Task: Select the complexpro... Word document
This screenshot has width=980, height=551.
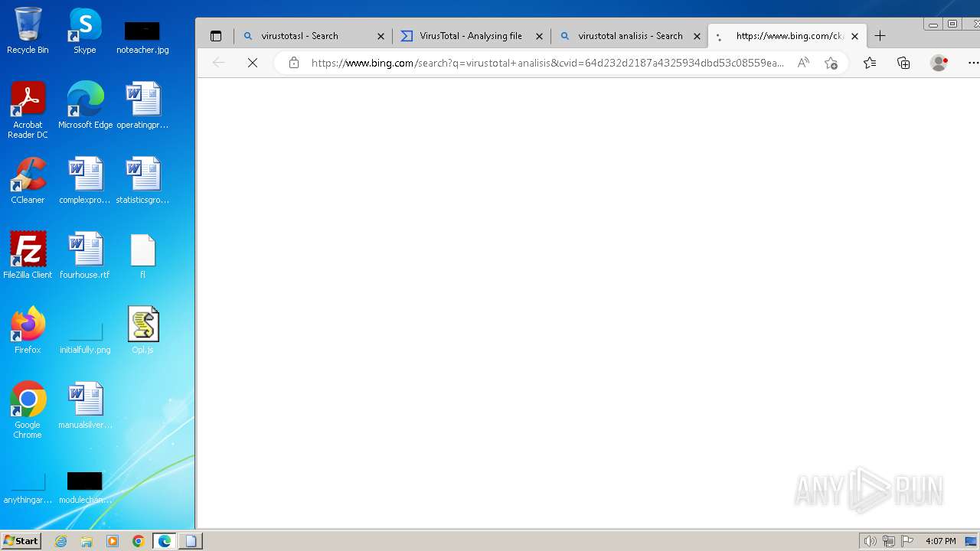Action: coord(85,181)
